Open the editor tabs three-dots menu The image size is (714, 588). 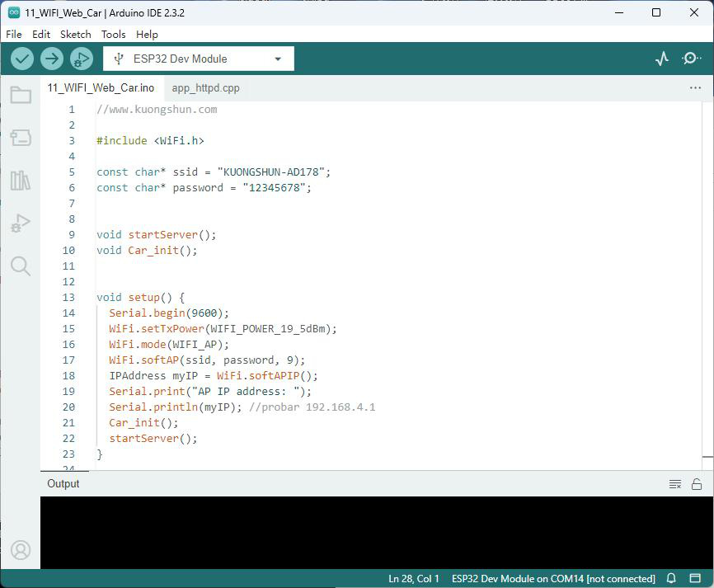click(695, 88)
